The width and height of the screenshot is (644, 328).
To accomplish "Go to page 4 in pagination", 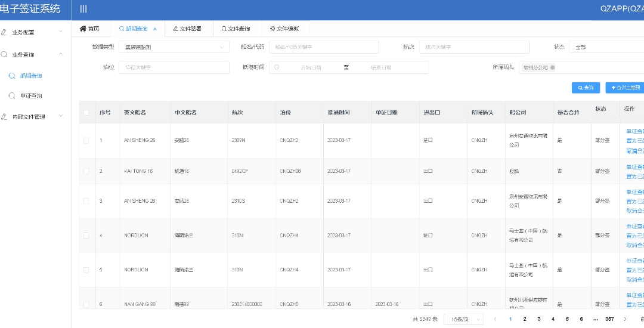I will [x=553, y=319].
